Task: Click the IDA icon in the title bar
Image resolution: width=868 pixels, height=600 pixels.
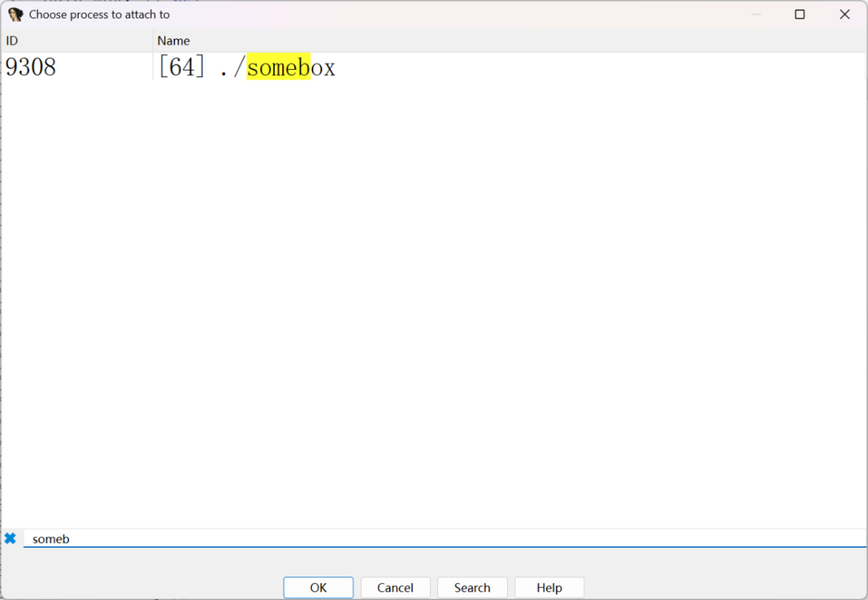Action: pyautogui.click(x=15, y=14)
